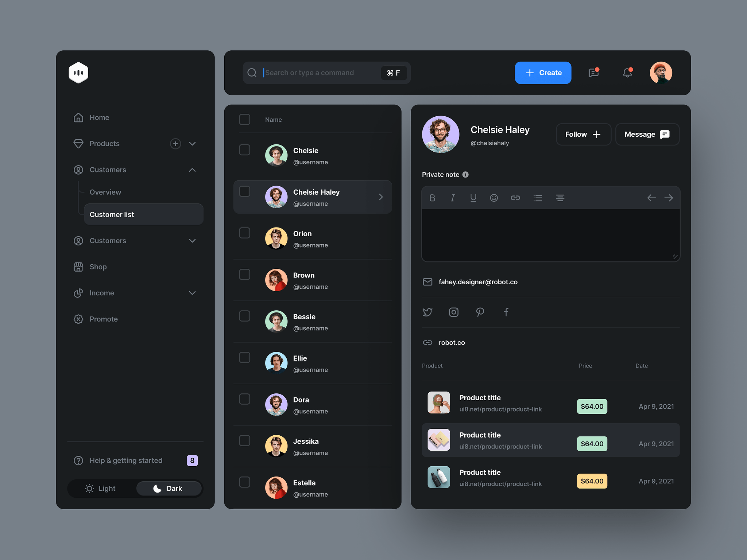The image size is (747, 560).
Task: Click the text alignment icon
Action: coord(560,197)
